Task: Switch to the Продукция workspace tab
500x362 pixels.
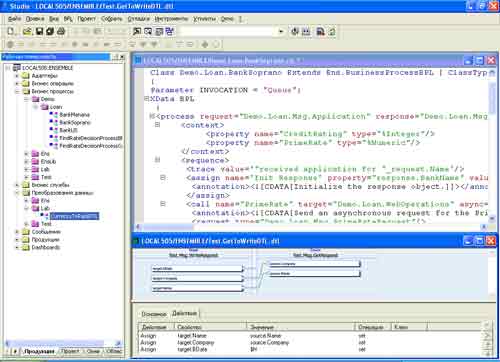Action: coord(39,351)
